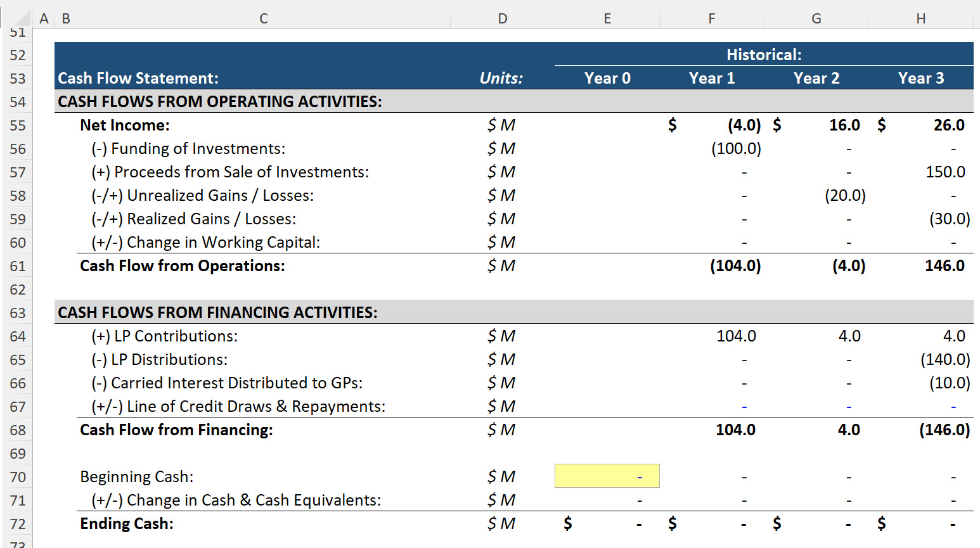
Task: Click Proceeds from Sale value 150.0
Action: click(945, 172)
